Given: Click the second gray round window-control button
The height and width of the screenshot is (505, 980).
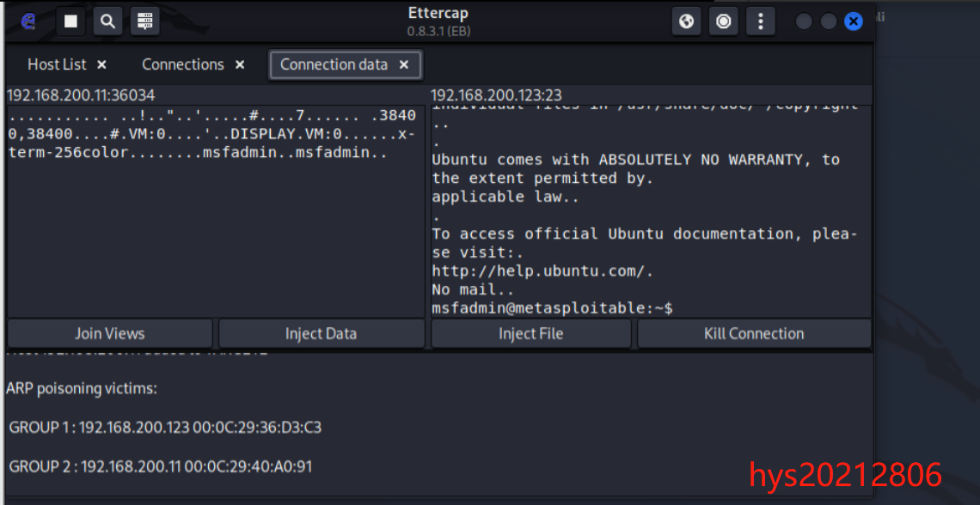Looking at the screenshot, I should tap(828, 21).
